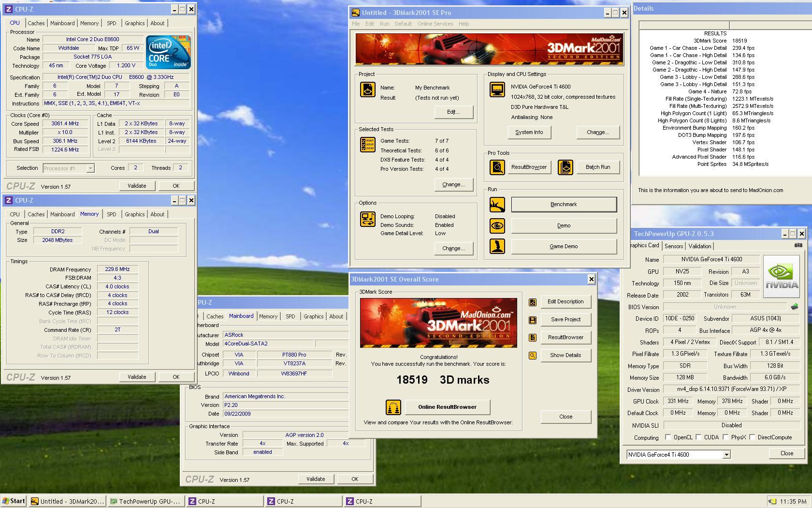Click the 3DMark2001 title bar app icon
The height and width of the screenshot is (508, 812).
point(356,13)
